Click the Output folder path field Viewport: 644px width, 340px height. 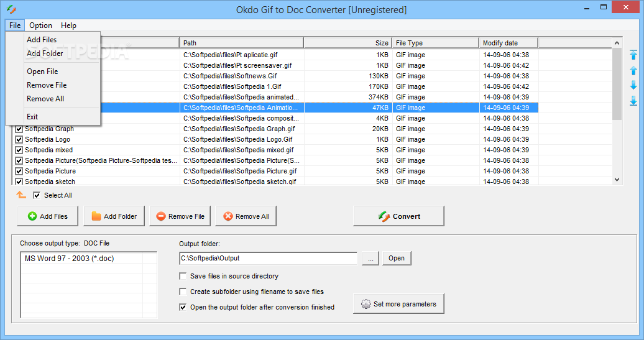268,259
